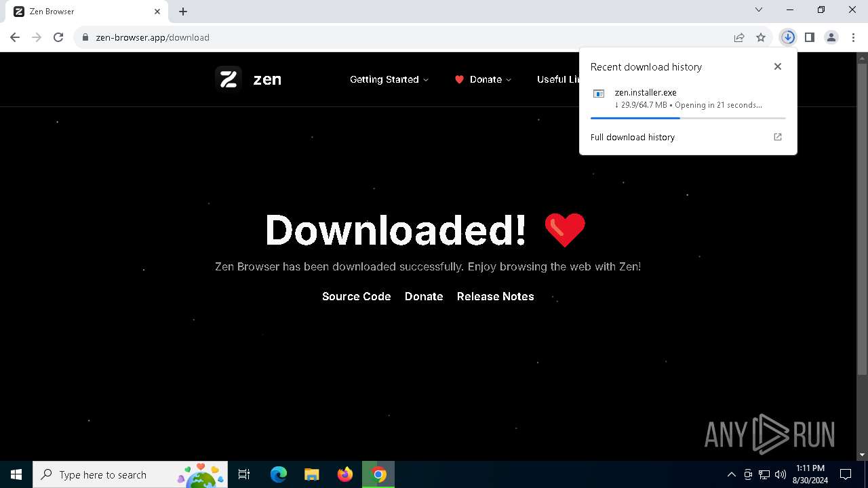Open the side panel icon
Viewport: 868px width, 488px height.
(x=810, y=37)
